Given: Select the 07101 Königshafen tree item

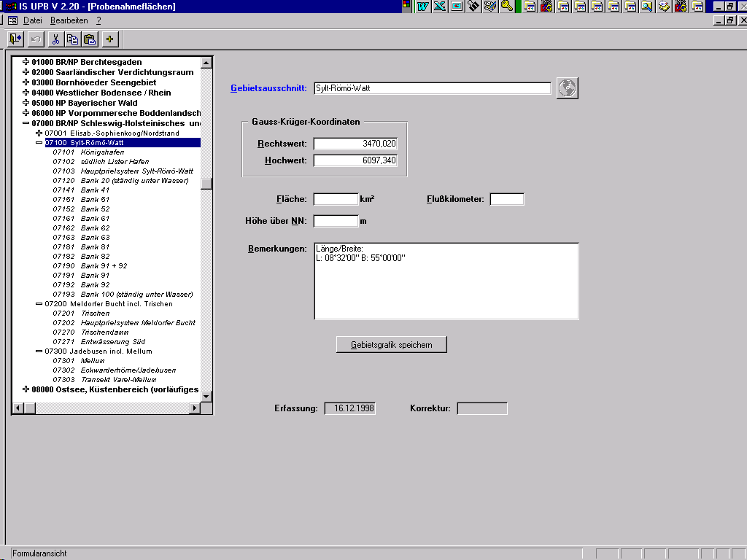Looking at the screenshot, I should [x=102, y=152].
